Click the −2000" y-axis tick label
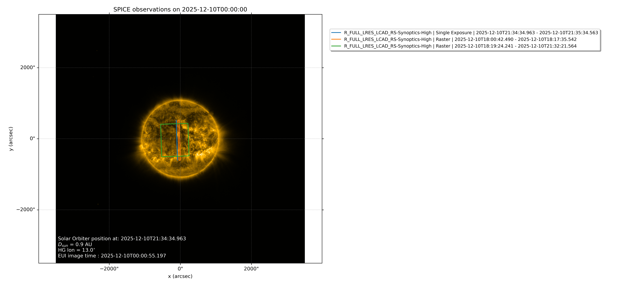Screen dimensions: 644x286 pyautogui.click(x=26, y=210)
